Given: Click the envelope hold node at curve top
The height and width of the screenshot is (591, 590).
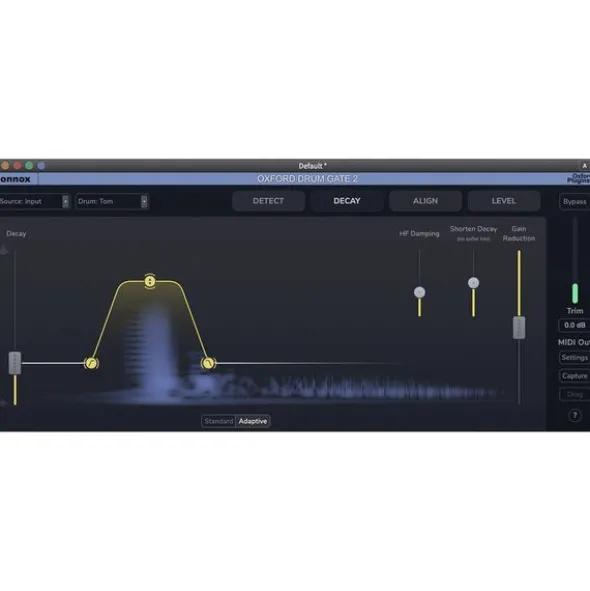Looking at the screenshot, I should pos(150,281).
